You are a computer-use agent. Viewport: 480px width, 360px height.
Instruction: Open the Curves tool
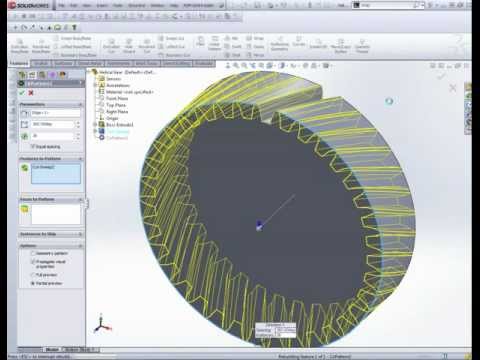[x=299, y=42]
